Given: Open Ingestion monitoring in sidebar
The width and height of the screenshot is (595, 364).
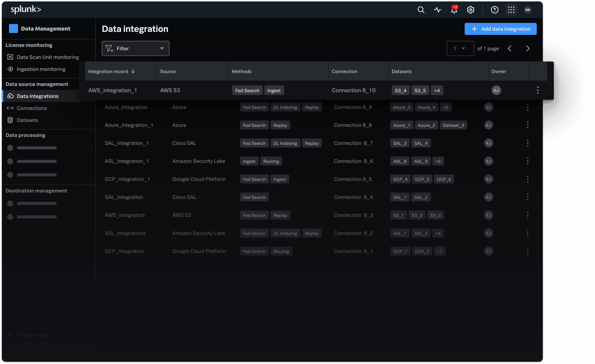Looking at the screenshot, I should coord(41,69).
